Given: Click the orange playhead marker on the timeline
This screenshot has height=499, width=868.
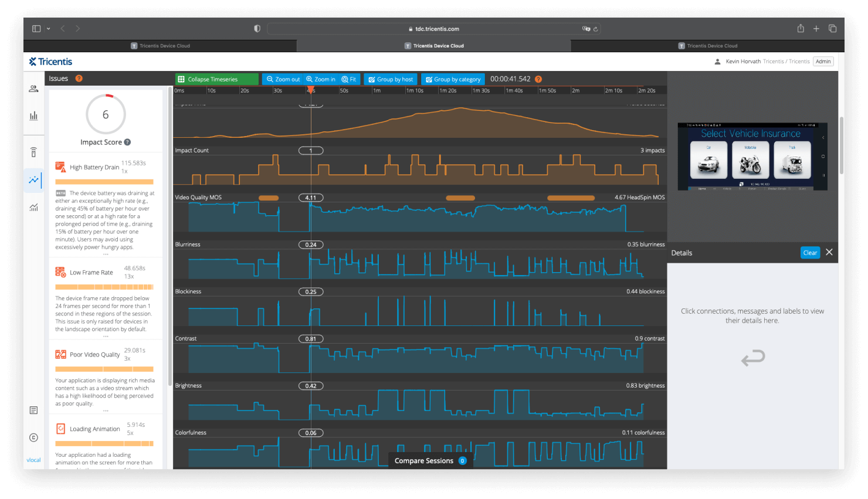Looking at the screenshot, I should [x=311, y=90].
